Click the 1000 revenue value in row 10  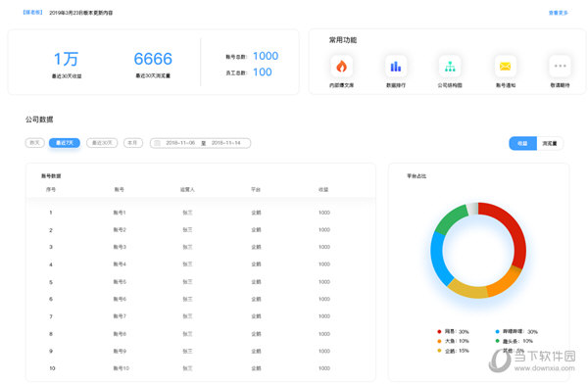[324, 368]
